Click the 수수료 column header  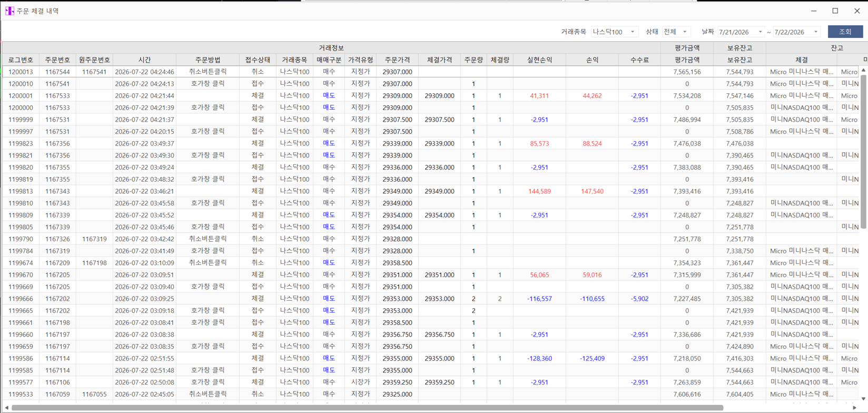[x=640, y=60]
